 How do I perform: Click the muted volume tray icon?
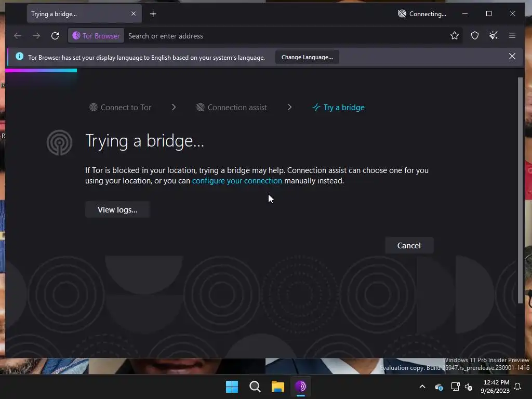coord(469,387)
